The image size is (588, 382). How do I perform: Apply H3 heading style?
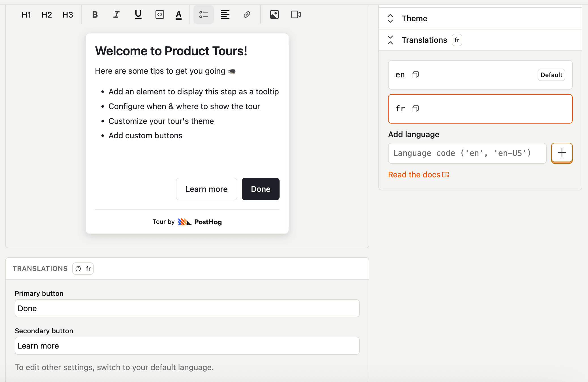click(x=68, y=14)
